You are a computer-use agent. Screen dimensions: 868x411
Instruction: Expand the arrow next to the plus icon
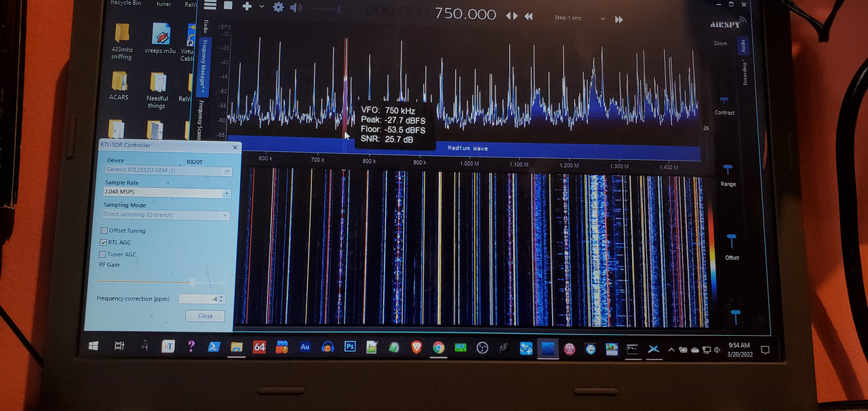[261, 7]
